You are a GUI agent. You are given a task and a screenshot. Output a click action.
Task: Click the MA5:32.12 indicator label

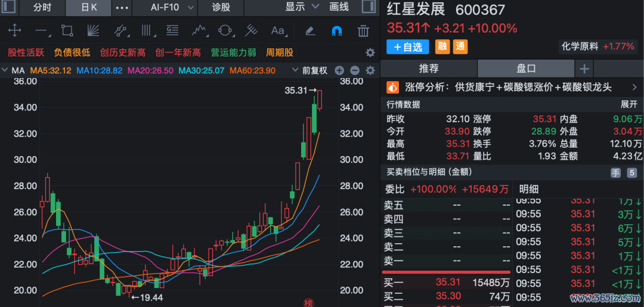51,70
